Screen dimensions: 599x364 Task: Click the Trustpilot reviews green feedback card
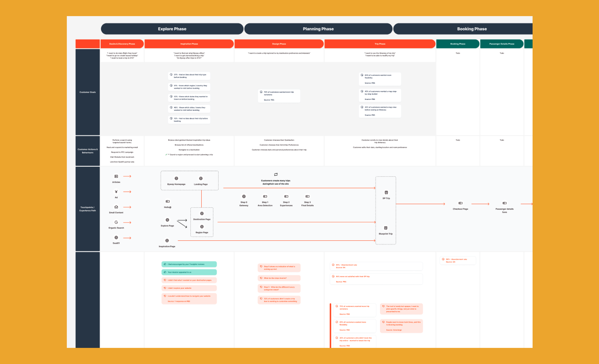[x=189, y=264]
